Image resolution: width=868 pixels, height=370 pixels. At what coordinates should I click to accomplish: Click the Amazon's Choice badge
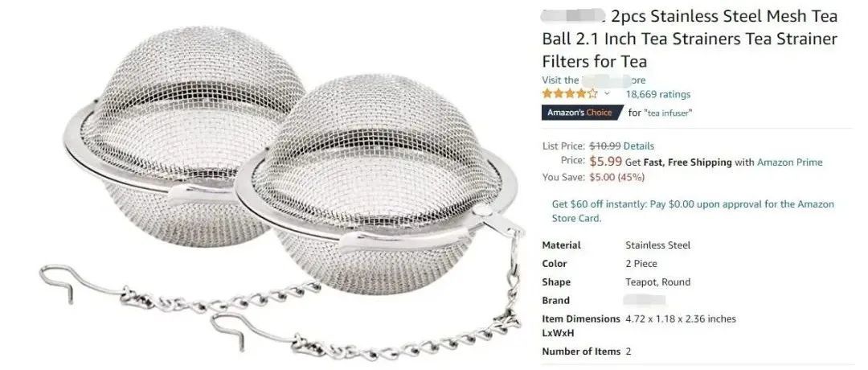coord(582,113)
